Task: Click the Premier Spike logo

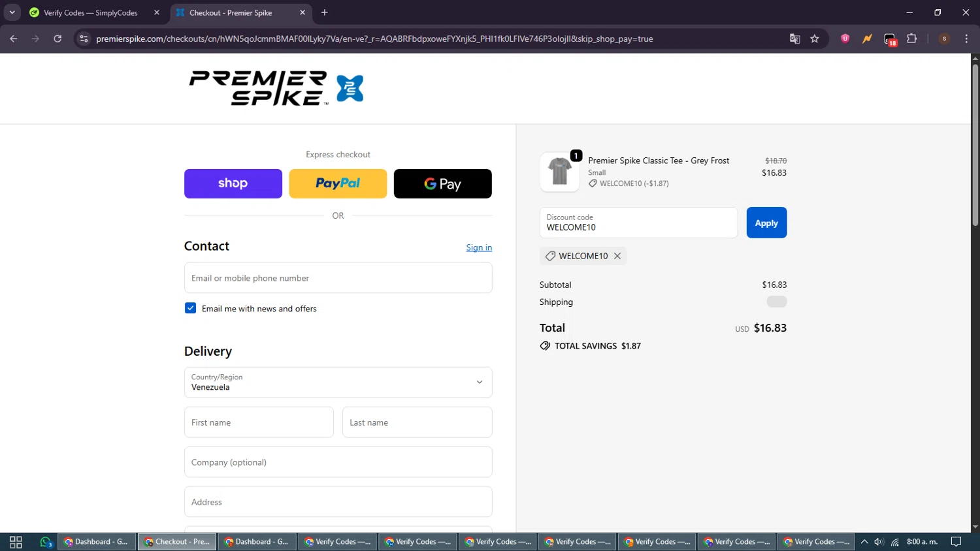Action: 276,88
